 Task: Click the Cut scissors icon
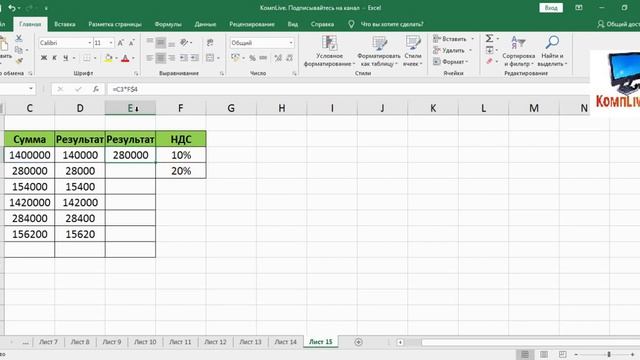coord(19,38)
